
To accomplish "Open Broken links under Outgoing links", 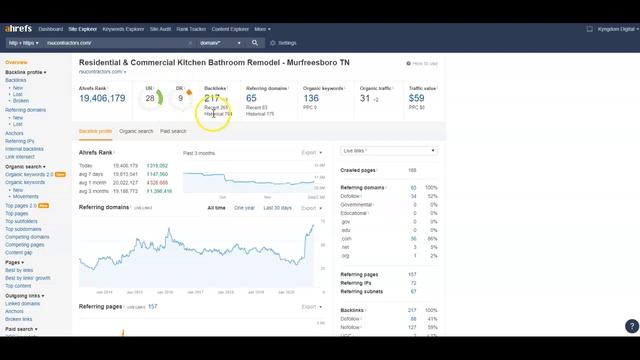I will (18, 319).
